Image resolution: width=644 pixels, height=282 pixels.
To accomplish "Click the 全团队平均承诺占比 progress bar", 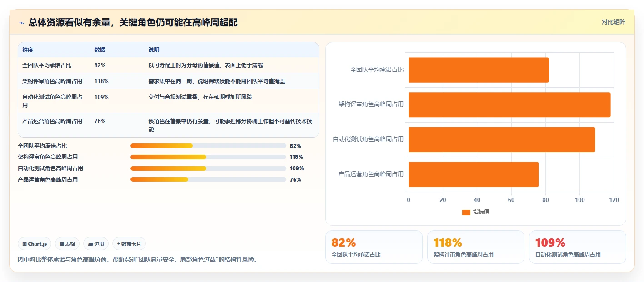I will point(208,146).
